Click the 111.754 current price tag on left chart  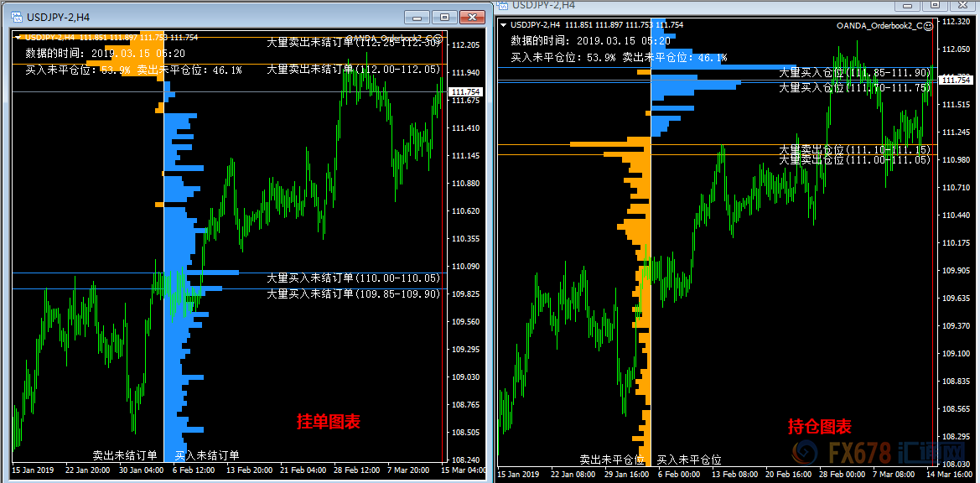(465, 91)
